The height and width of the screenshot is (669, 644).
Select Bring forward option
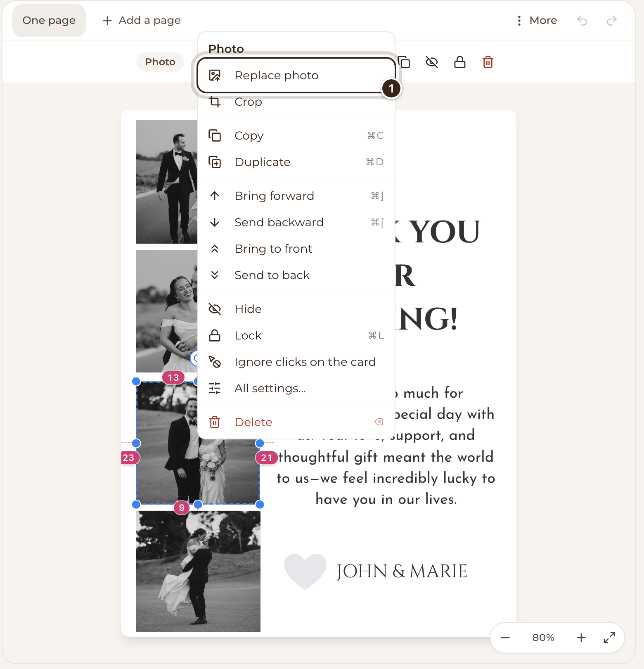click(296, 196)
